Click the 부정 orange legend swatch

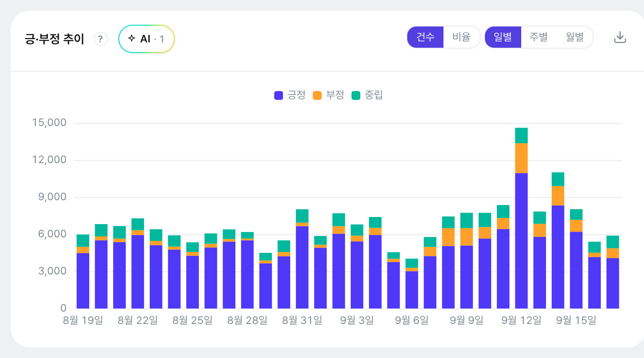point(317,95)
